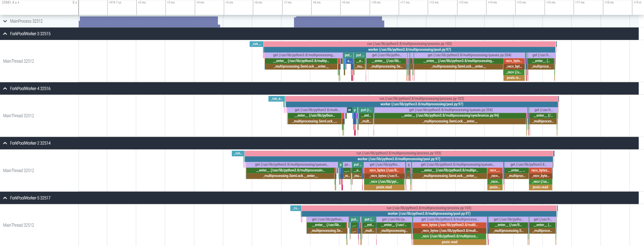Click the +15 ms mark on the time axis
This screenshot has width=644, height=246.
point(521,3)
